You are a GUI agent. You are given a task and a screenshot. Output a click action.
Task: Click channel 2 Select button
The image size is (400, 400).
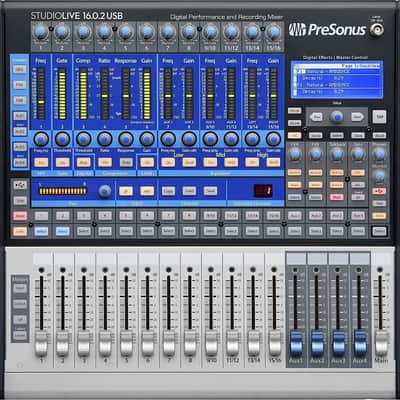[62, 231]
